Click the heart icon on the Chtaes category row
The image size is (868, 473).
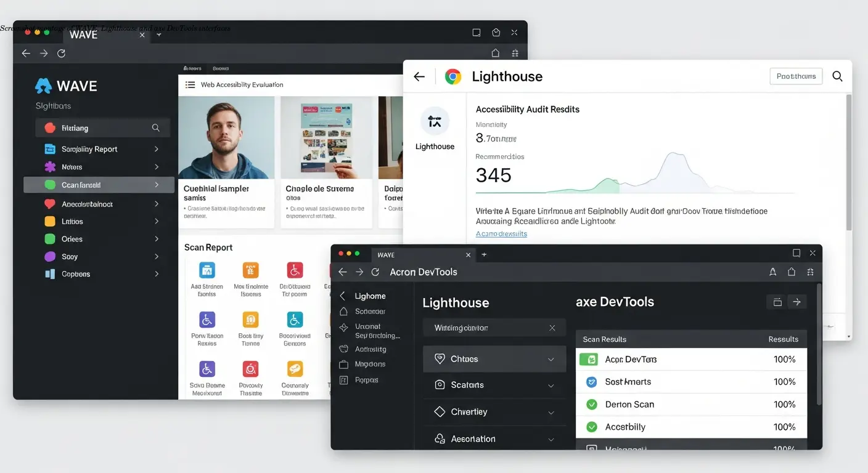440,358
